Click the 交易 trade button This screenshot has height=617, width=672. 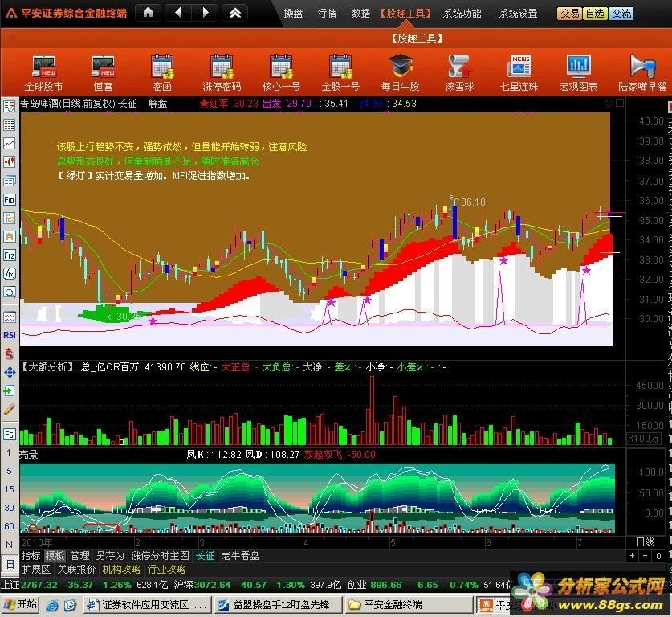point(569,14)
